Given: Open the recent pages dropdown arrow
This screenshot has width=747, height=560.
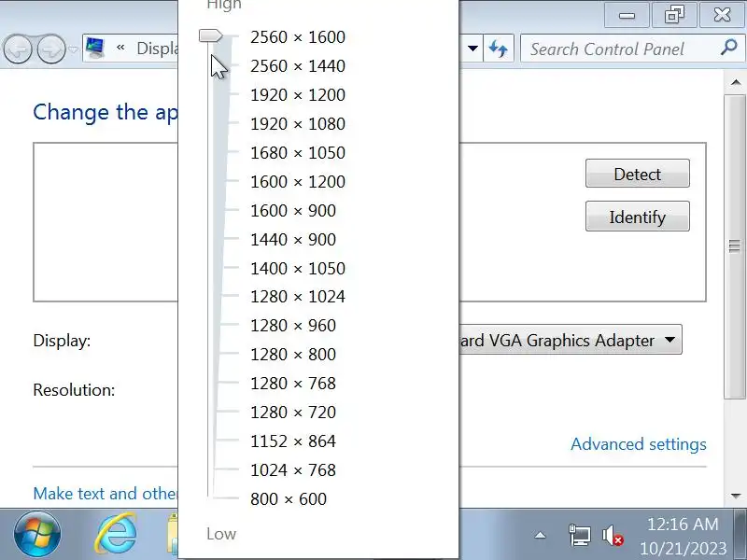Looking at the screenshot, I should coord(73,49).
